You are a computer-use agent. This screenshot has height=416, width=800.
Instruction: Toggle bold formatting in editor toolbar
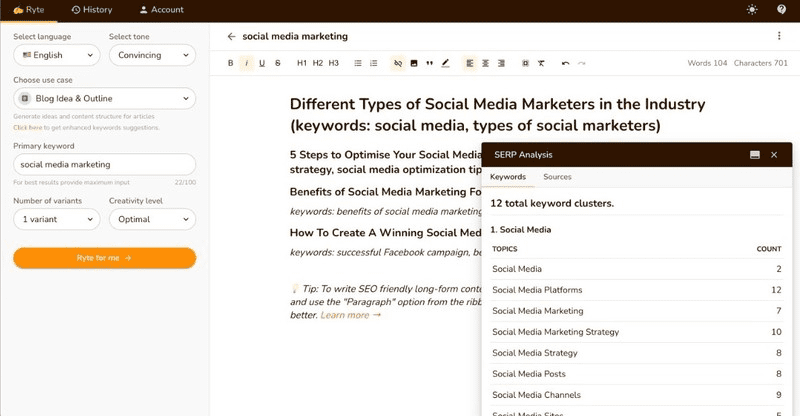(x=231, y=63)
